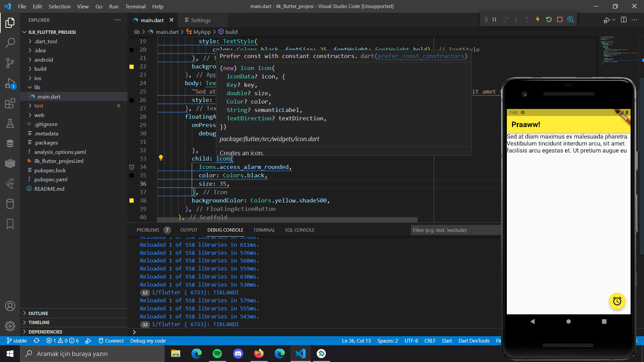This screenshot has height=362, width=644.
Task: Tap the Android back button in emulator
Action: [x=533, y=321]
